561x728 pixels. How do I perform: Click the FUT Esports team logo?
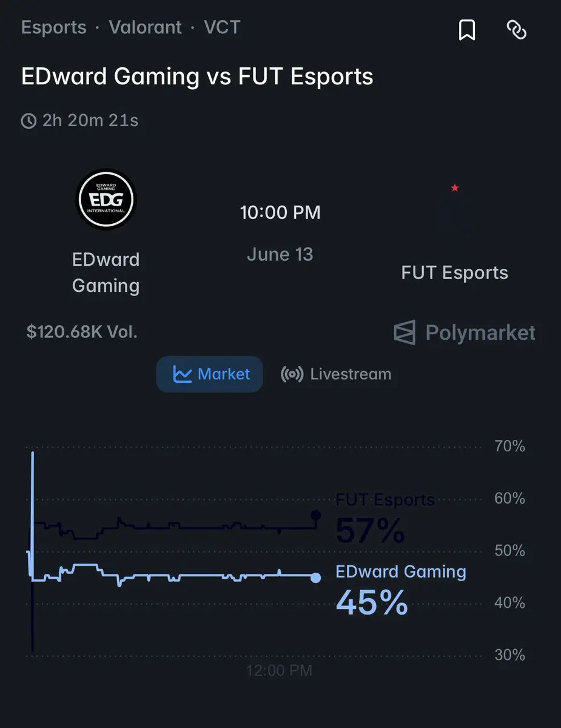click(455, 212)
